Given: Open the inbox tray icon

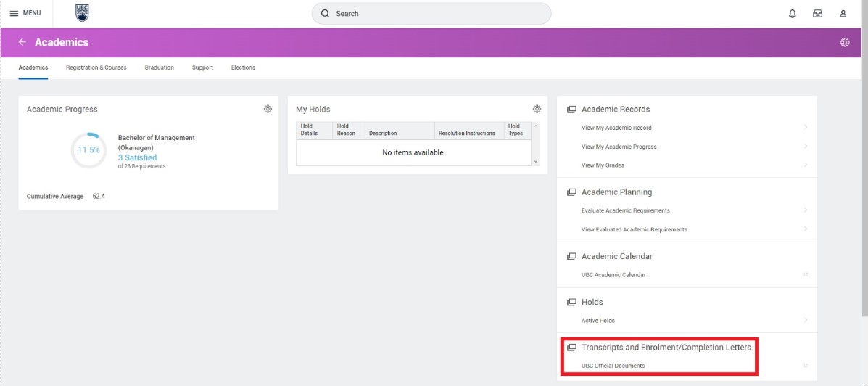Looking at the screenshot, I should (818, 13).
